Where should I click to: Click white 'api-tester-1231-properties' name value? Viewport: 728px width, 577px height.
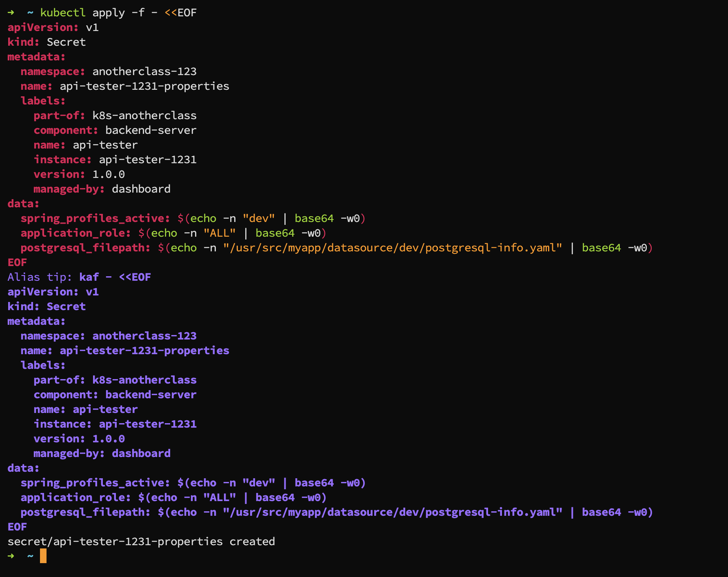tap(144, 86)
